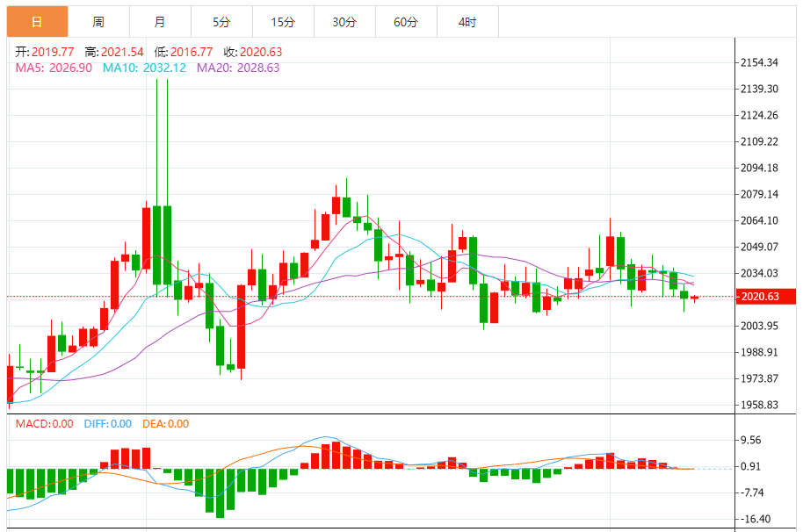Click the 2109.22 price axis label
Image resolution: width=803 pixels, height=532 pixels.
pos(759,141)
